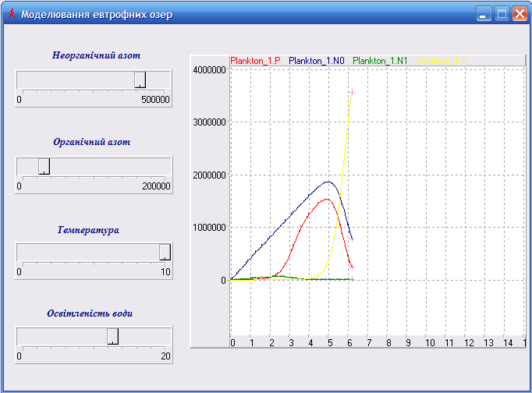Click the red running-man app icon in title bar

coord(12,14)
